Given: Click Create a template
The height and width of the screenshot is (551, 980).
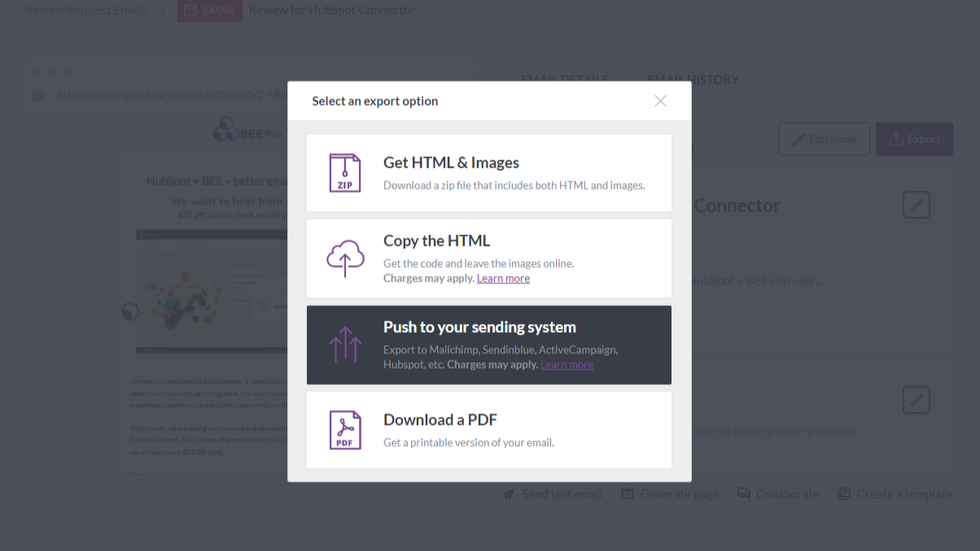Looking at the screenshot, I should 895,494.
